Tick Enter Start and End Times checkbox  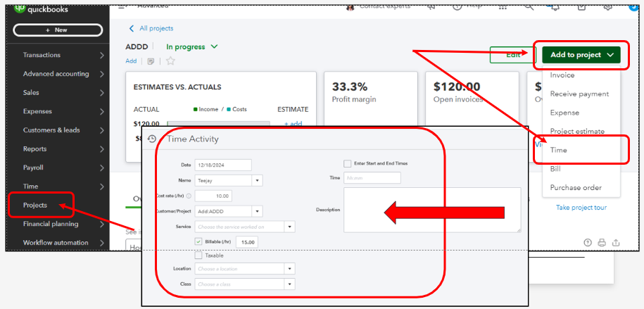pos(348,163)
